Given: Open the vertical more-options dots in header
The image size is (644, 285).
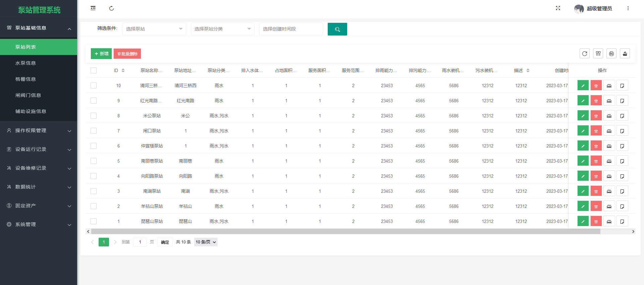Looking at the screenshot, I should click(628, 8).
